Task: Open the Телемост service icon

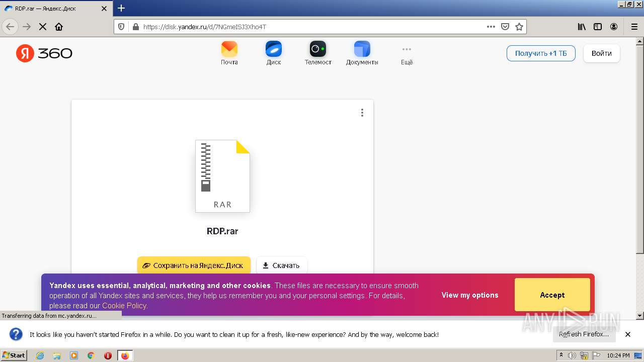Action: (318, 53)
